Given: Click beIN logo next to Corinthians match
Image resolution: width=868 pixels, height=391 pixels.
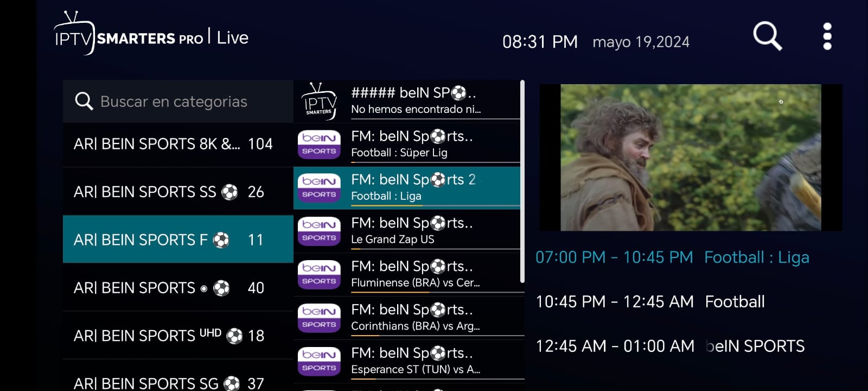Looking at the screenshot, I should [x=319, y=318].
